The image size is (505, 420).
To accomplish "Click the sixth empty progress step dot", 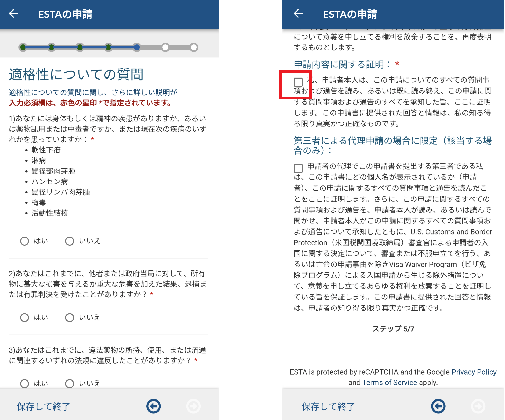I will click(166, 47).
